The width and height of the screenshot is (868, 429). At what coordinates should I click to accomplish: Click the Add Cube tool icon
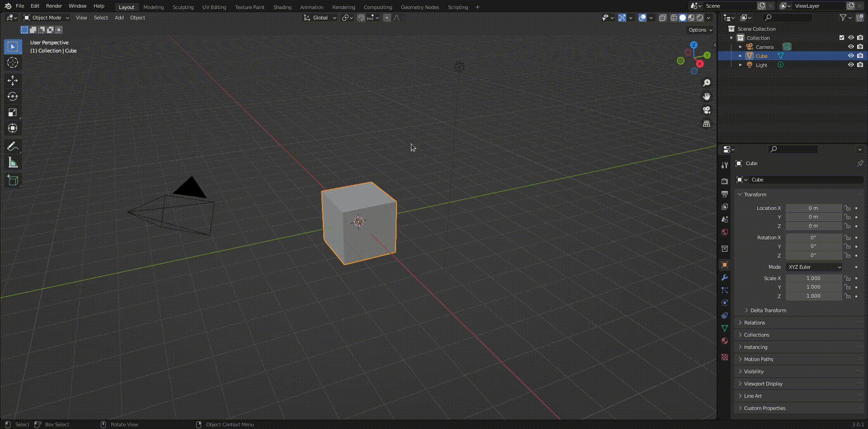13,181
